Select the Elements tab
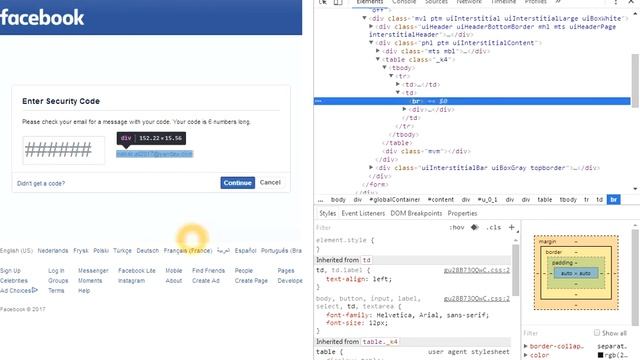Screen dimensions: 640x360 point(369,2)
